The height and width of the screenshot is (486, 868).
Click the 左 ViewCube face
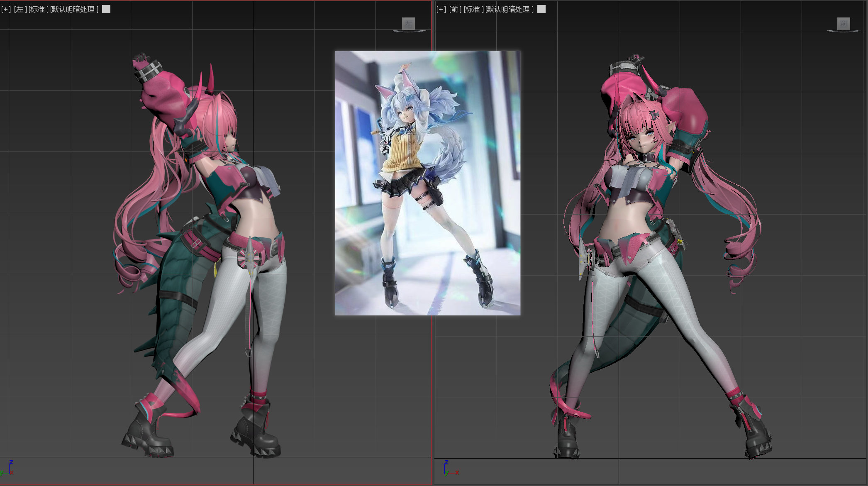(409, 24)
